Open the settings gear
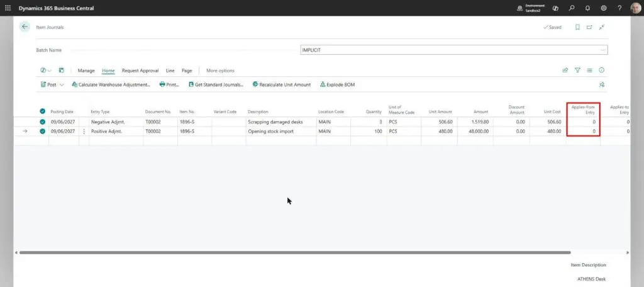The height and width of the screenshot is (287, 644). coord(603,8)
